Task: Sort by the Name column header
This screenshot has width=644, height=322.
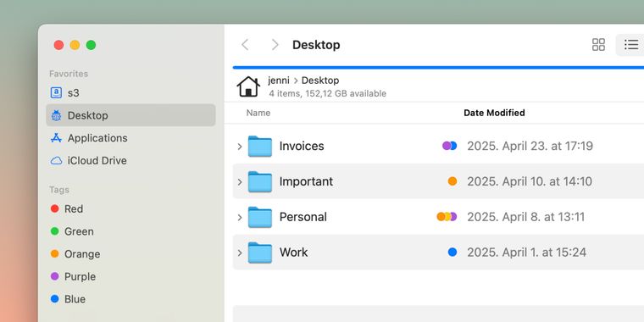Action: click(258, 113)
